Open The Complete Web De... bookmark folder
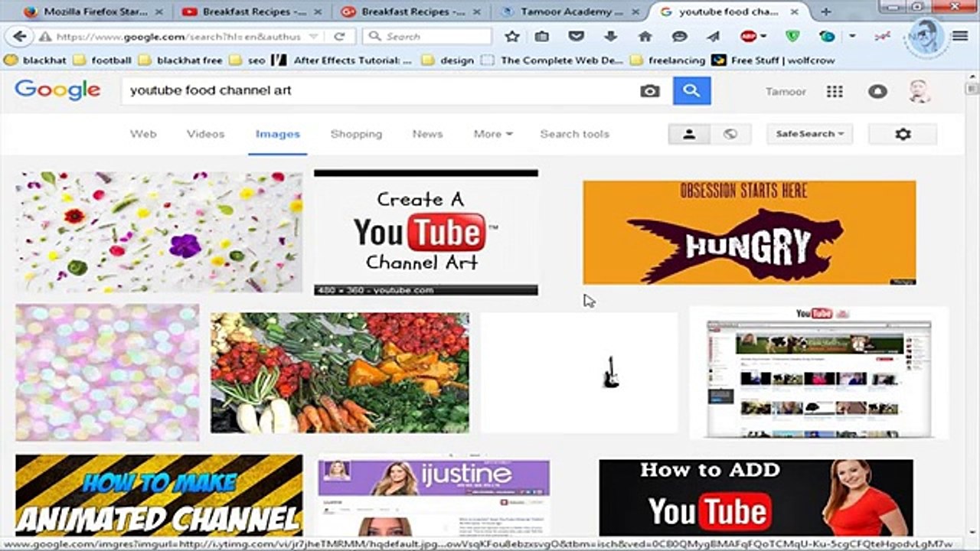 click(x=551, y=60)
